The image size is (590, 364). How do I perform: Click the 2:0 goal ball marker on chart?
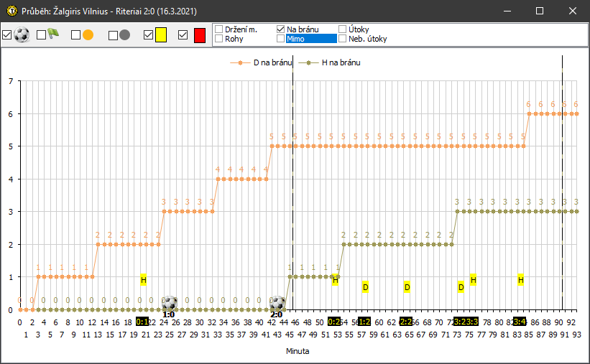277,303
